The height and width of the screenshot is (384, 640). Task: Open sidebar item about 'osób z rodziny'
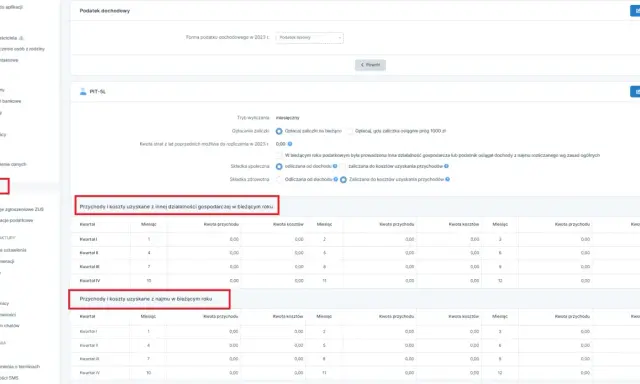22,49
